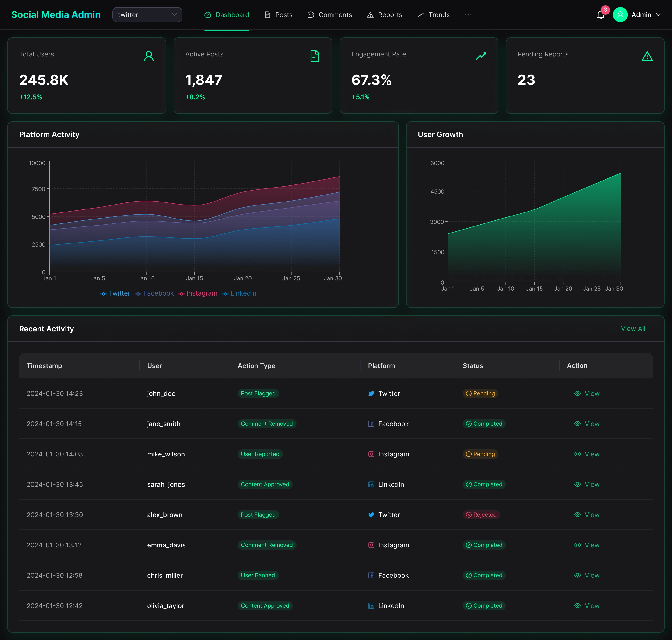Click the Total Users person icon

tap(149, 56)
